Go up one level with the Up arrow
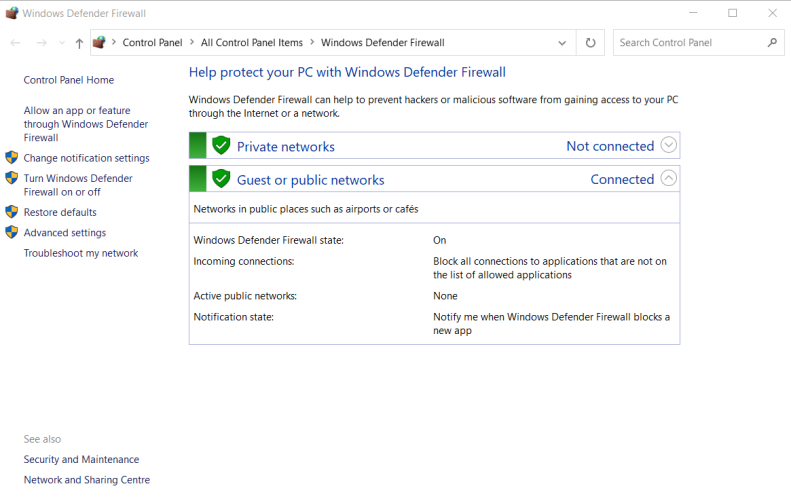This screenshot has height=501, width=791. coord(79,43)
